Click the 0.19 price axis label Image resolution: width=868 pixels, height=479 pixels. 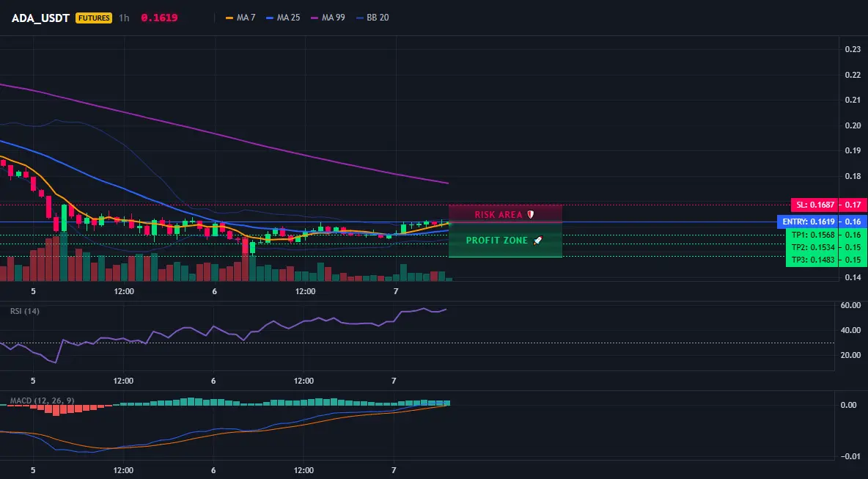(853, 150)
